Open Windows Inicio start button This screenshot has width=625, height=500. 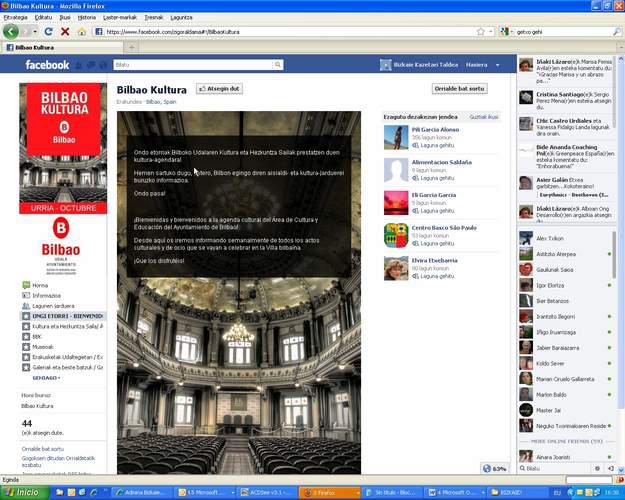(x=25, y=492)
